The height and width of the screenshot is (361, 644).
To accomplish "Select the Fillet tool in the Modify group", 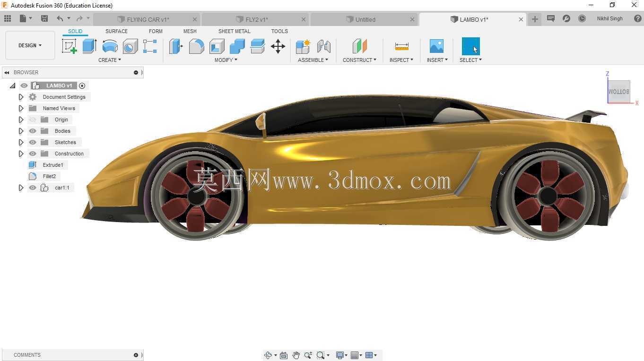I will pos(196,46).
